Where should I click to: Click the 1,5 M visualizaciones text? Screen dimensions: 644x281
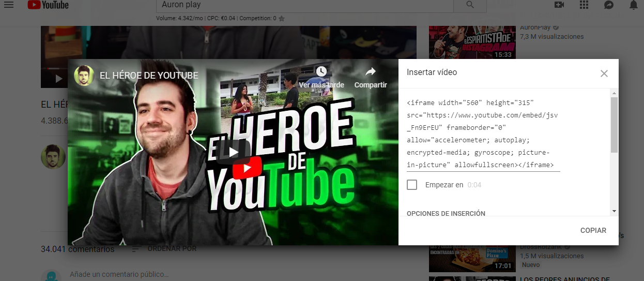coord(551,256)
